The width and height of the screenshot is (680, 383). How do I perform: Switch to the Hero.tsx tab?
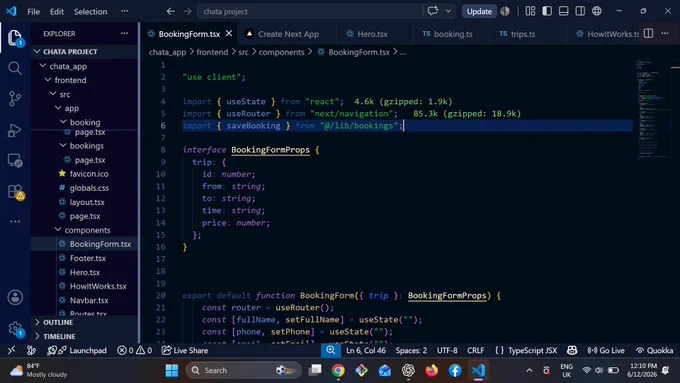point(372,34)
